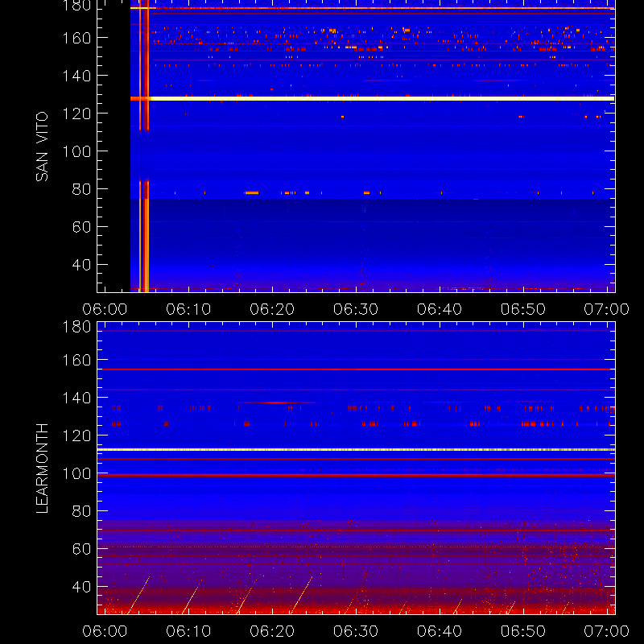Click 06:40 under the San Vito plot
This screenshot has width=644, height=644.
click(x=440, y=309)
